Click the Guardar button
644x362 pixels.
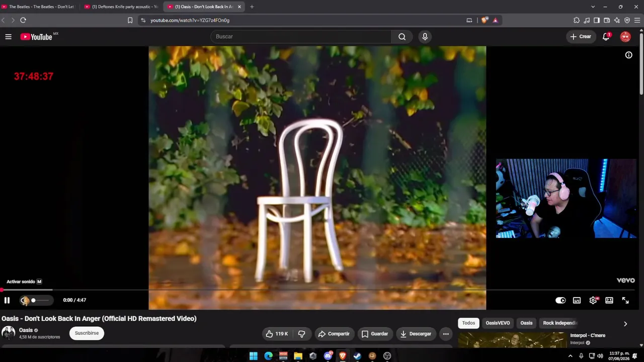[x=375, y=334]
